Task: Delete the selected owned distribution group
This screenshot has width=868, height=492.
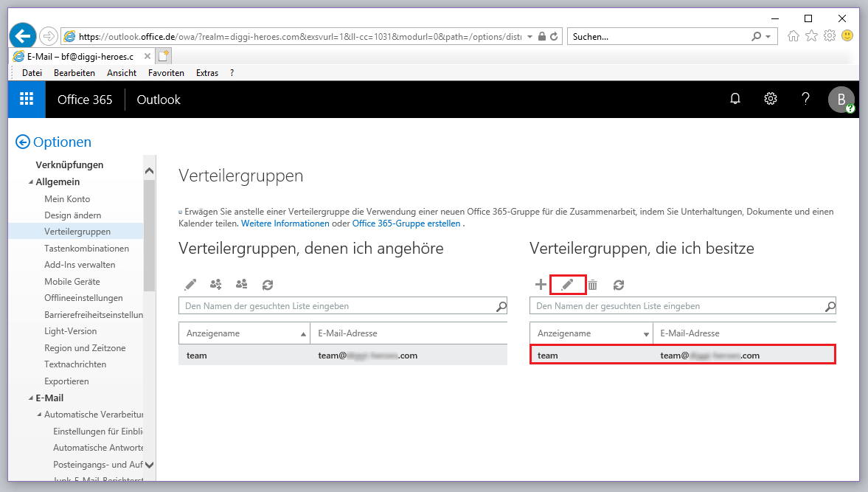Action: tap(593, 285)
